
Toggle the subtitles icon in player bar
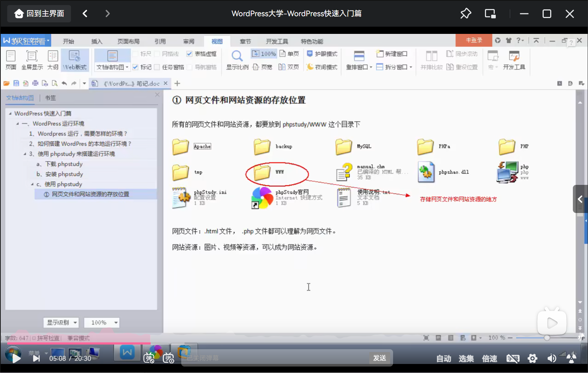tap(513, 358)
